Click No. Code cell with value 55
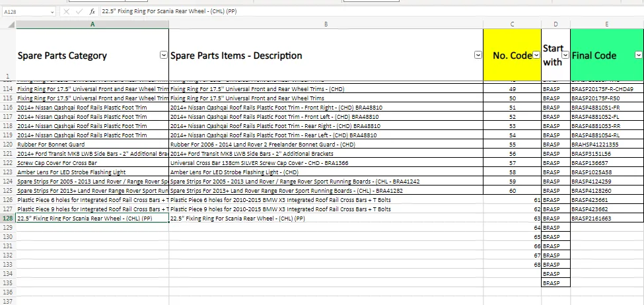The width and height of the screenshot is (644, 305). tap(512, 145)
